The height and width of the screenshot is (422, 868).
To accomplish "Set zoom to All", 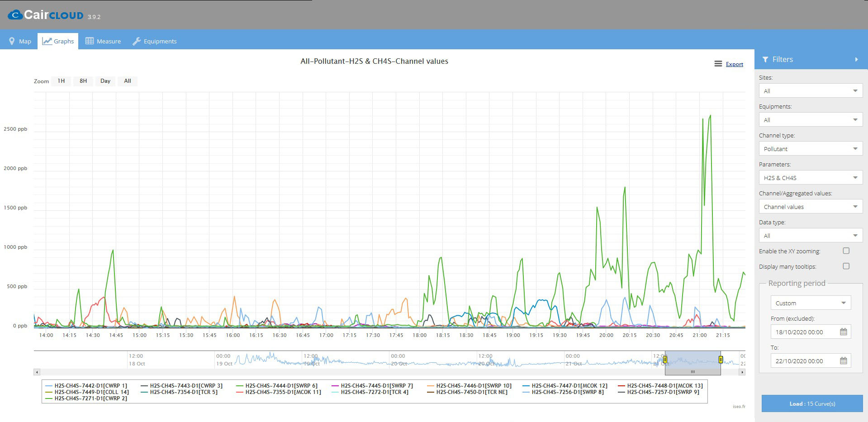I will pos(128,81).
